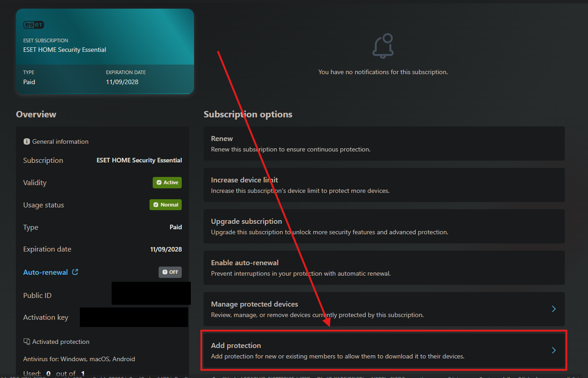Click the ESET HOME Security Essential value in Overview
Viewport: 588px width, 378px height.
[x=139, y=160]
